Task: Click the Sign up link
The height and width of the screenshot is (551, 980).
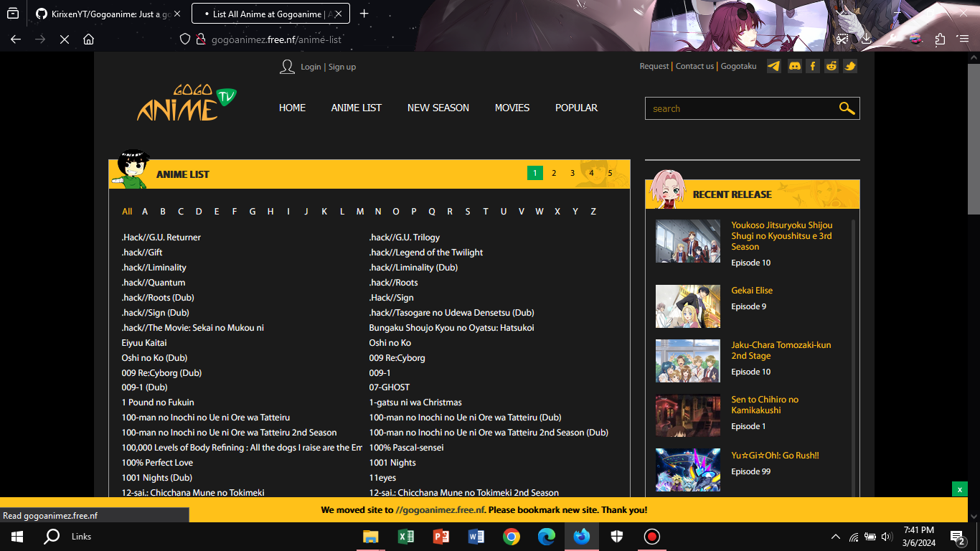Action: [342, 67]
